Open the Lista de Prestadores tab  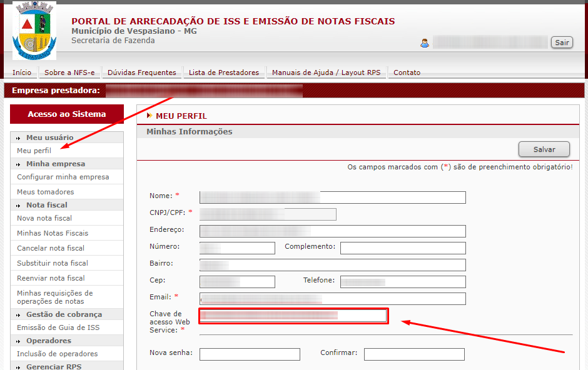(224, 72)
